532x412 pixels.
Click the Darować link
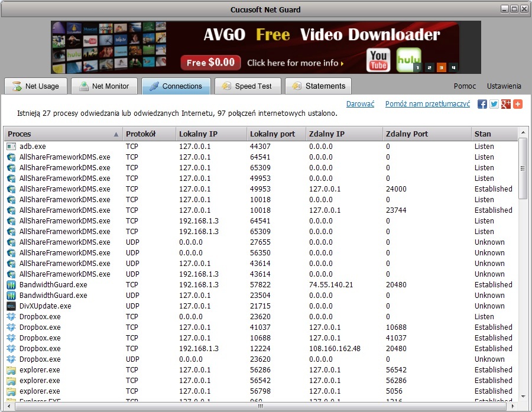click(361, 104)
